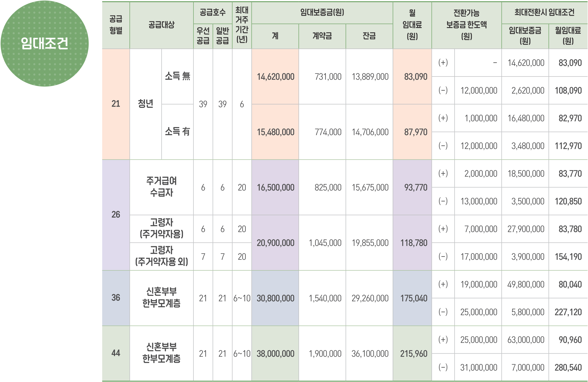Select the 소득 無 row label
This screenshot has height=382, width=588.
coord(177,76)
